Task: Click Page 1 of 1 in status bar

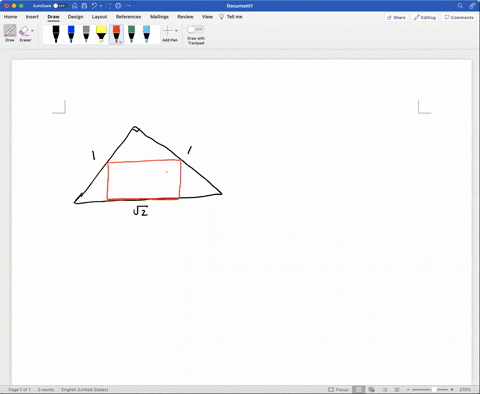Action: tap(19, 389)
